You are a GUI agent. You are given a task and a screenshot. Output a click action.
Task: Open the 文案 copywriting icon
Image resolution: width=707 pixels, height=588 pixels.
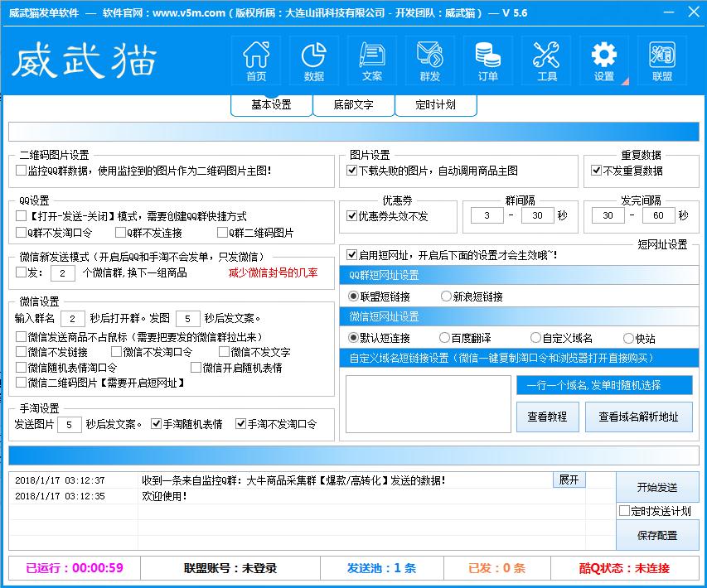(372, 60)
